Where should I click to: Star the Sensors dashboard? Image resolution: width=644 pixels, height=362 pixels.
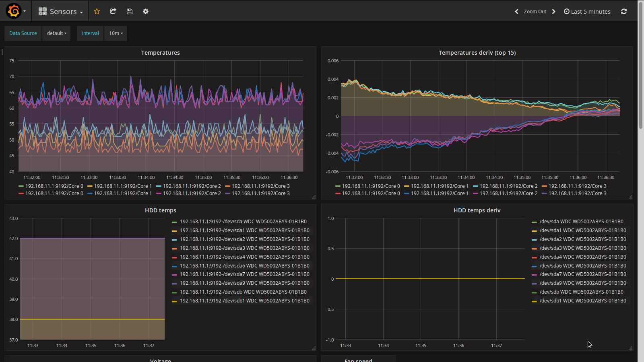pyautogui.click(x=97, y=11)
